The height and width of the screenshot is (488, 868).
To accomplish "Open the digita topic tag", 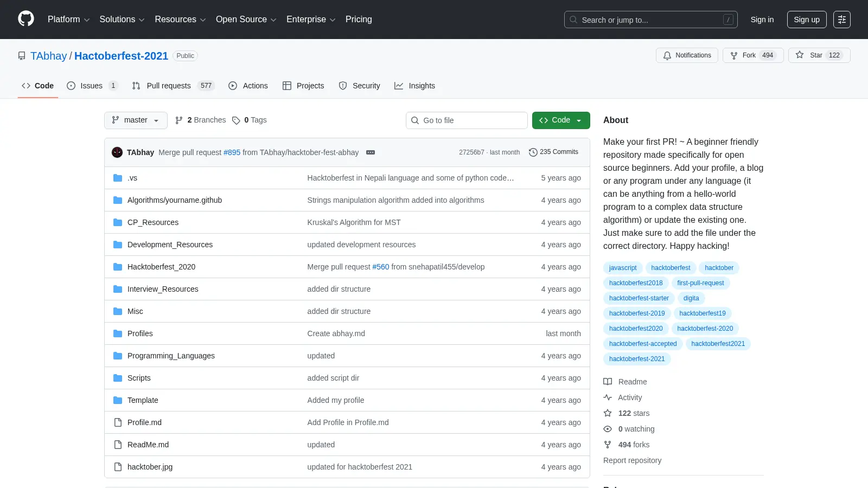I will point(691,298).
